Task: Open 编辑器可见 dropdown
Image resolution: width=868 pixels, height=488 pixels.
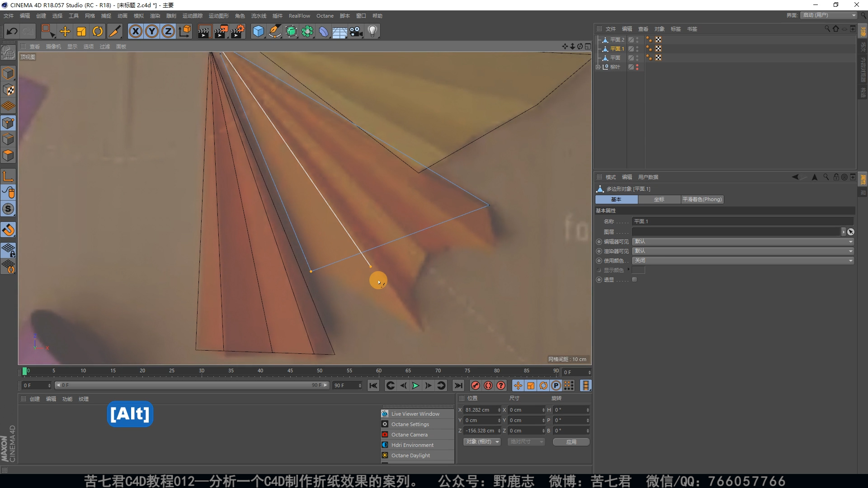Action: click(x=743, y=241)
